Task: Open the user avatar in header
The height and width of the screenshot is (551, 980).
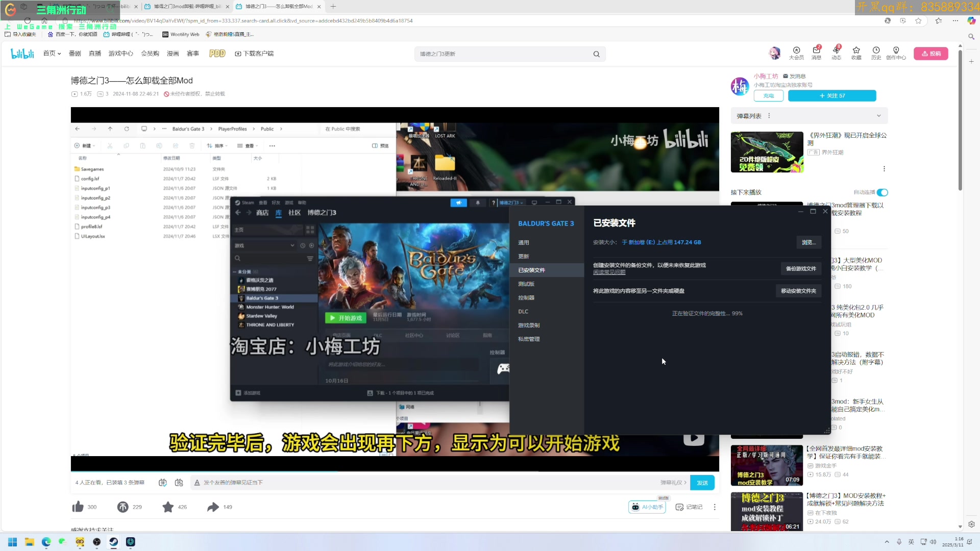Action: pos(774,53)
